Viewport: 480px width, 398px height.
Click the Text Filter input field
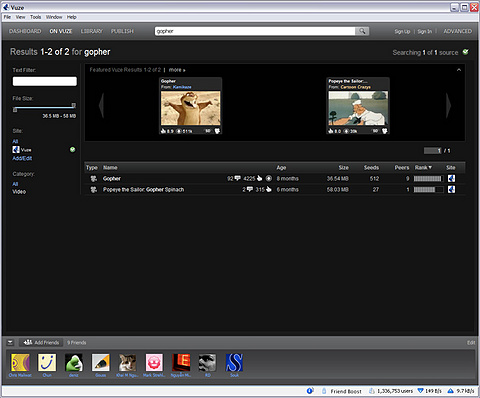45,81
